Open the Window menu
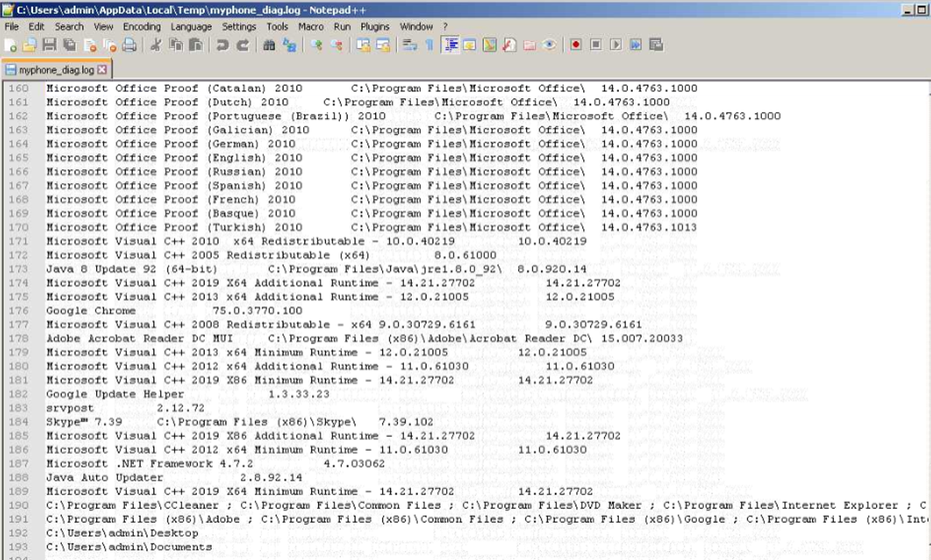The image size is (931, 560). pos(416,26)
